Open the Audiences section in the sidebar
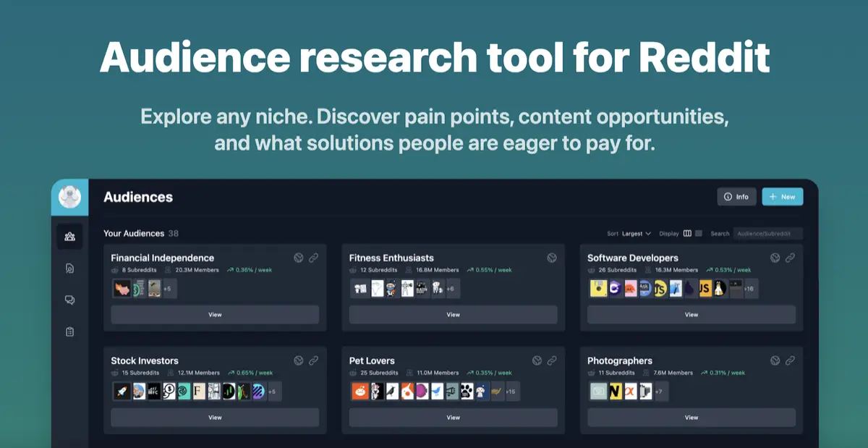 [x=69, y=236]
